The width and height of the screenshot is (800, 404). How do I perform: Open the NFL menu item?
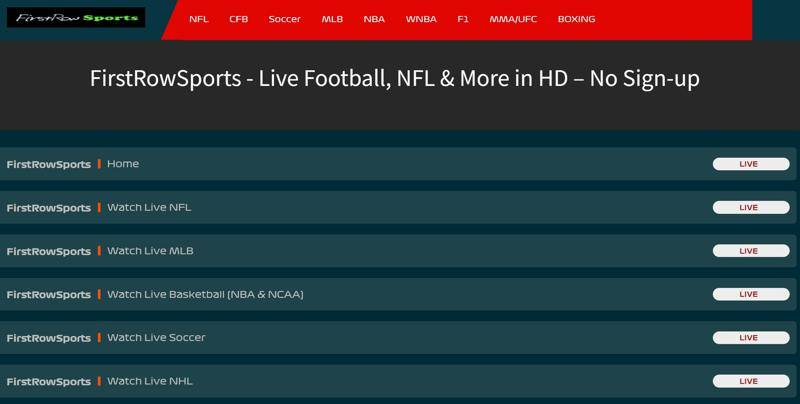[198, 19]
